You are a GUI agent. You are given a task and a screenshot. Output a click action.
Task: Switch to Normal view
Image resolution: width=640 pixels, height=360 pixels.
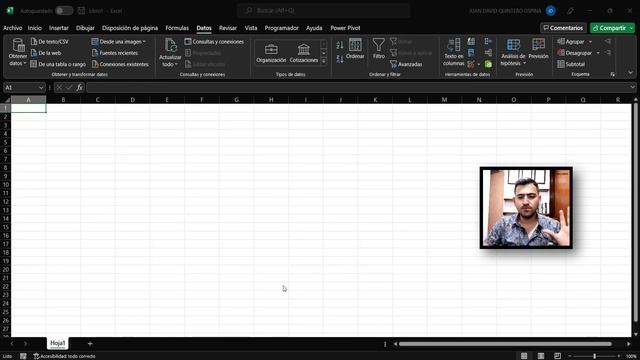(x=524, y=356)
